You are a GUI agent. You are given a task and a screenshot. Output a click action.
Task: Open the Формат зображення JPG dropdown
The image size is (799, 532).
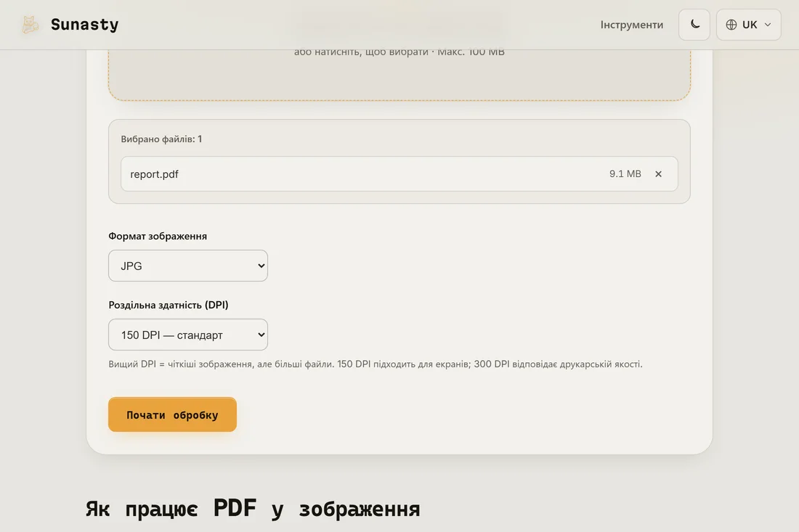point(188,266)
